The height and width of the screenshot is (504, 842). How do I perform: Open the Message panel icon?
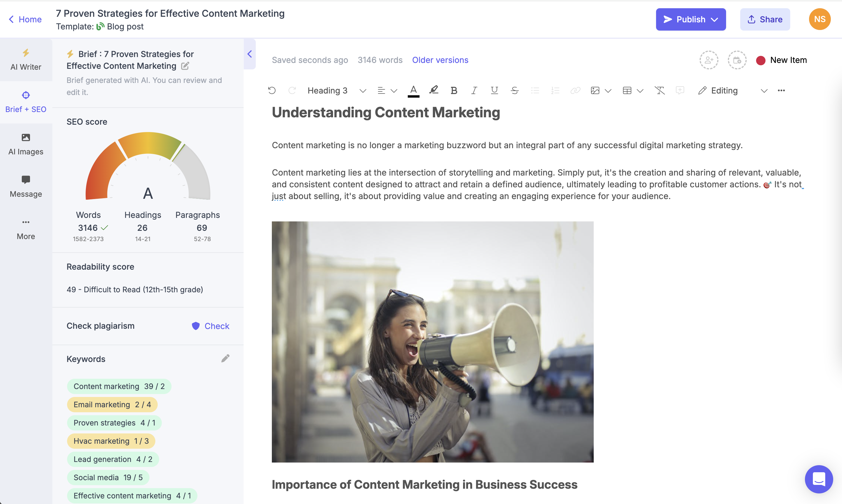[x=26, y=179]
